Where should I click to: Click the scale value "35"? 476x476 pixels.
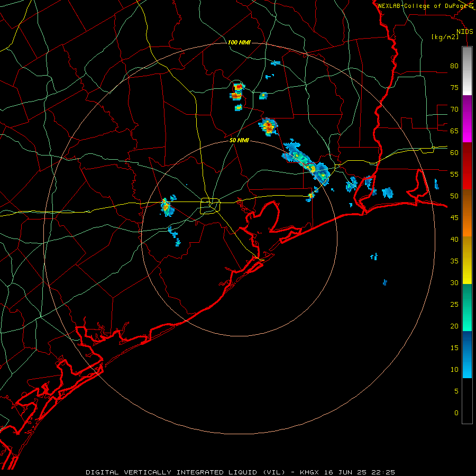point(454,261)
